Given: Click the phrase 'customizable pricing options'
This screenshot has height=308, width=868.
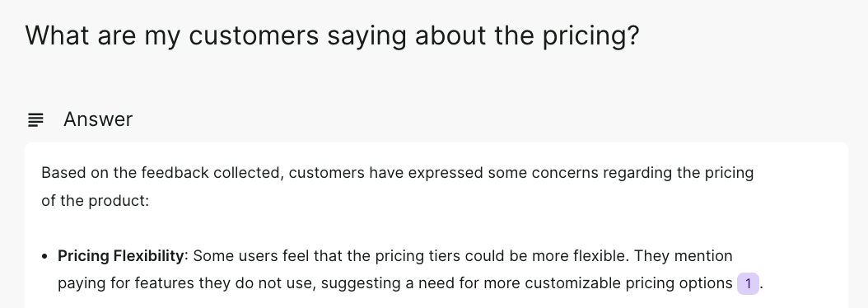Looking at the screenshot, I should [x=628, y=283].
